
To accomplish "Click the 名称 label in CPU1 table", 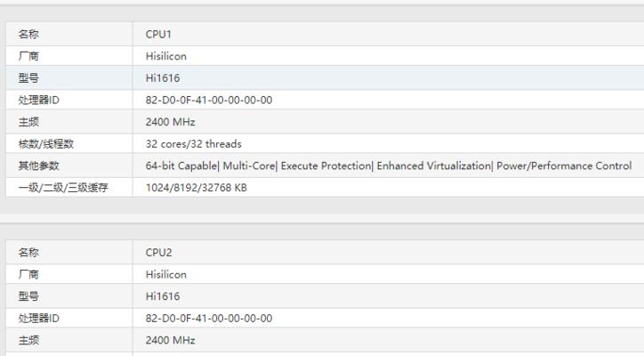I will click(28, 34).
